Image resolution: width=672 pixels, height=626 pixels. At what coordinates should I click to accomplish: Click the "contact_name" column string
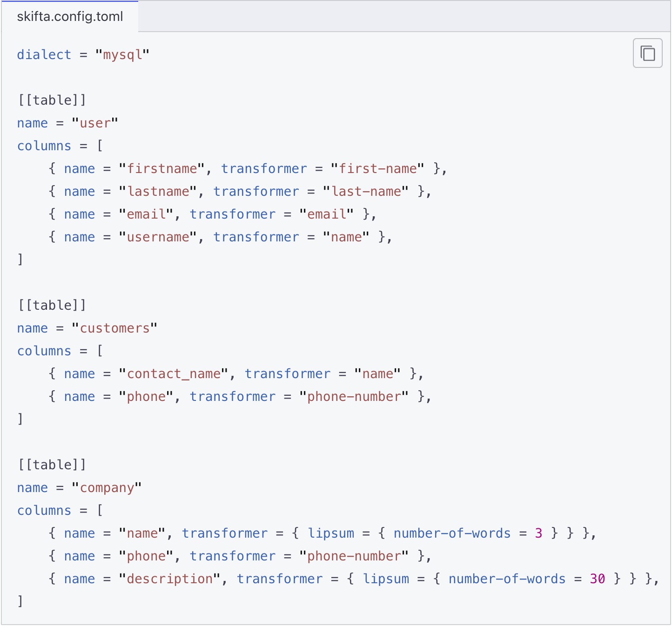[x=174, y=374]
